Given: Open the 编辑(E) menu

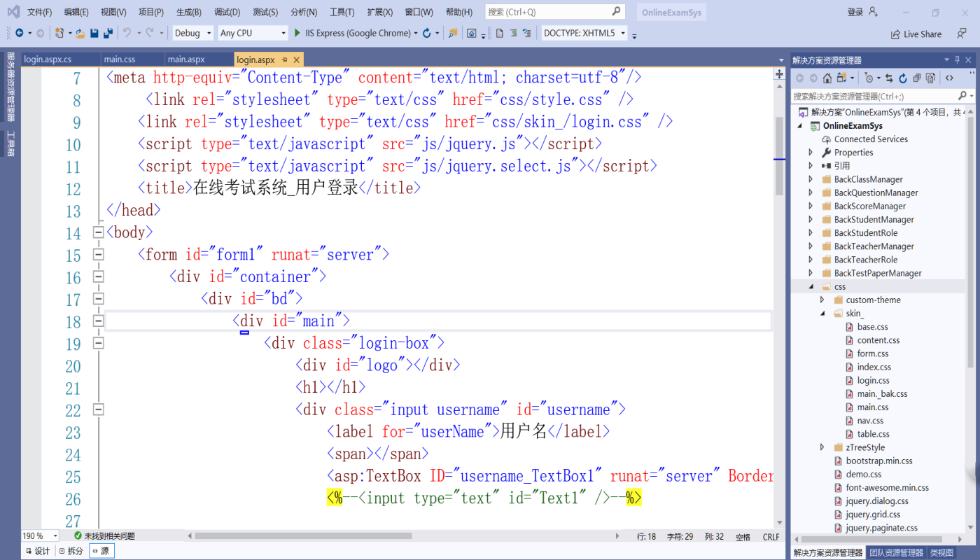Looking at the screenshot, I should 76,12.
